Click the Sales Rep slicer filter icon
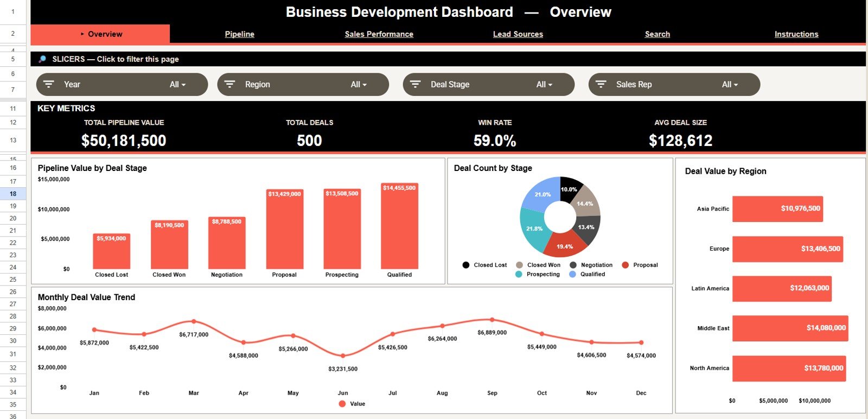This screenshot has height=419, width=868. (601, 84)
